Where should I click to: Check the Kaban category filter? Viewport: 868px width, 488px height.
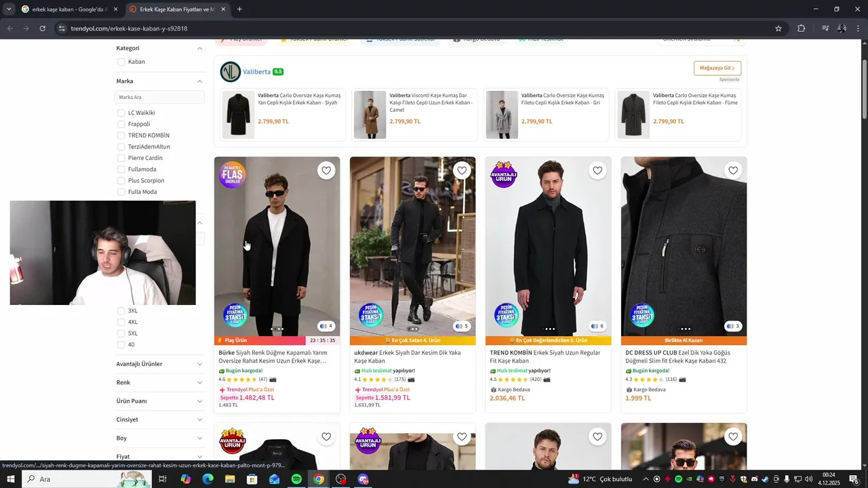click(x=121, y=62)
